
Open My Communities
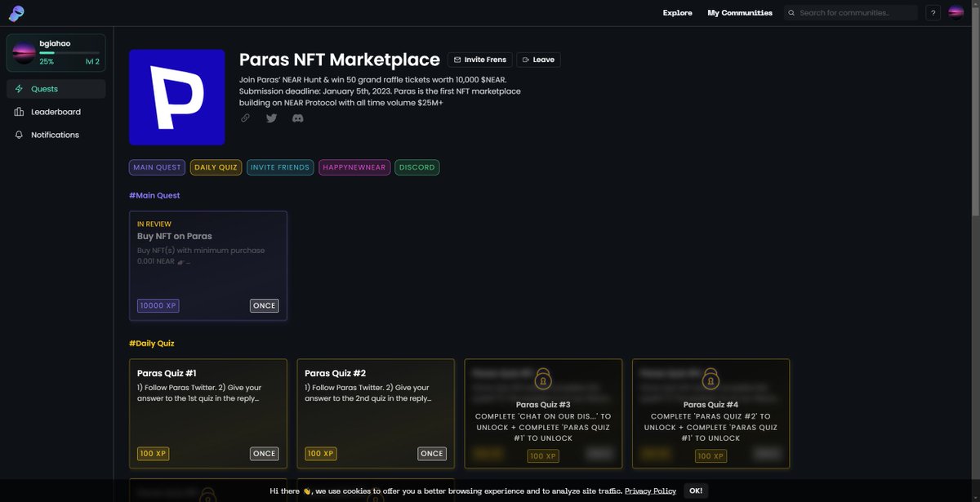click(x=740, y=13)
